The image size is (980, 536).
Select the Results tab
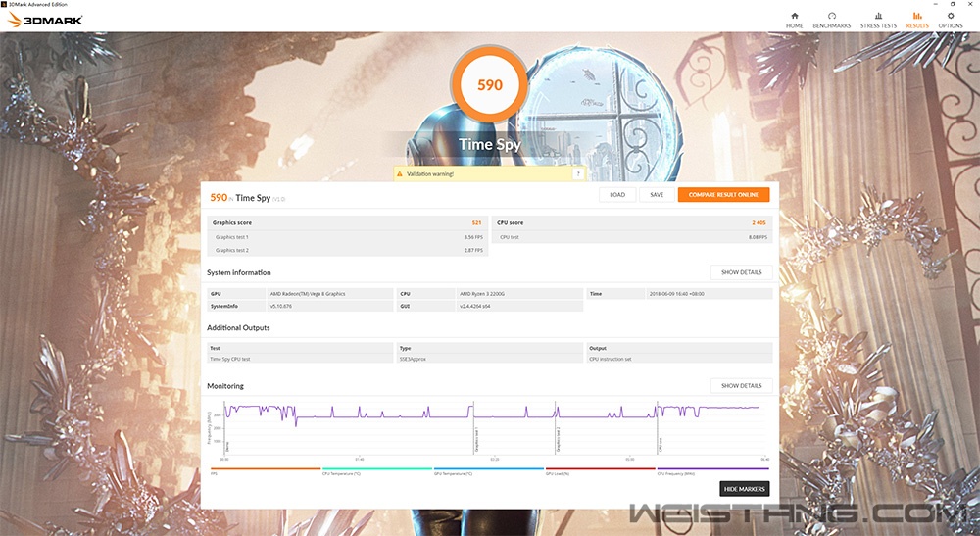click(x=917, y=20)
